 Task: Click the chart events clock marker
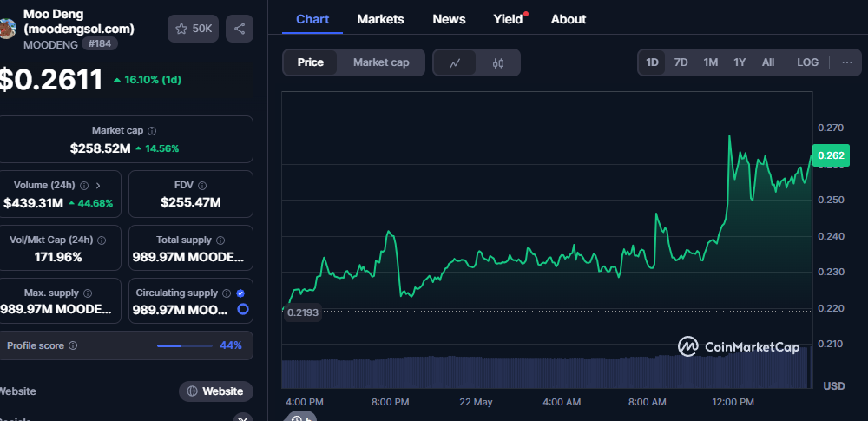tap(301, 417)
